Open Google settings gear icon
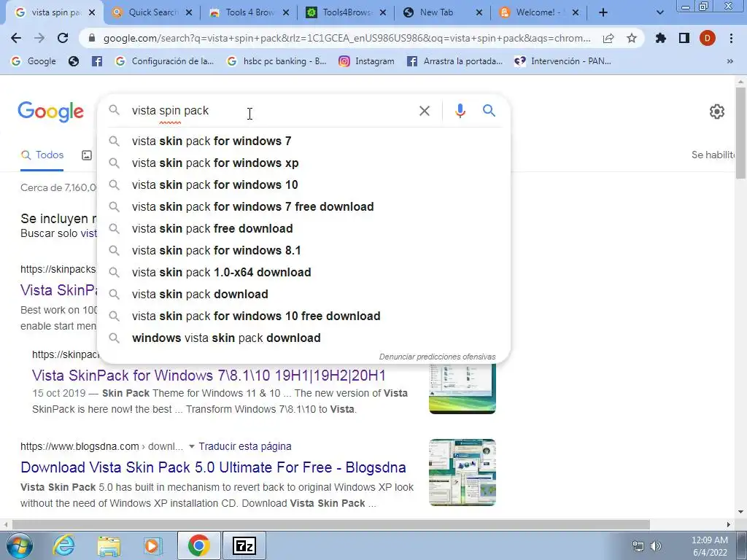Screen dimensions: 747x560 click(x=717, y=112)
